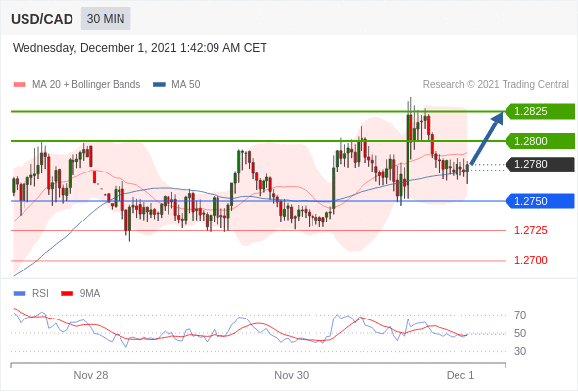578x392 pixels.
Task: Toggle the RSI legend swatch
Action: pyautogui.click(x=20, y=294)
